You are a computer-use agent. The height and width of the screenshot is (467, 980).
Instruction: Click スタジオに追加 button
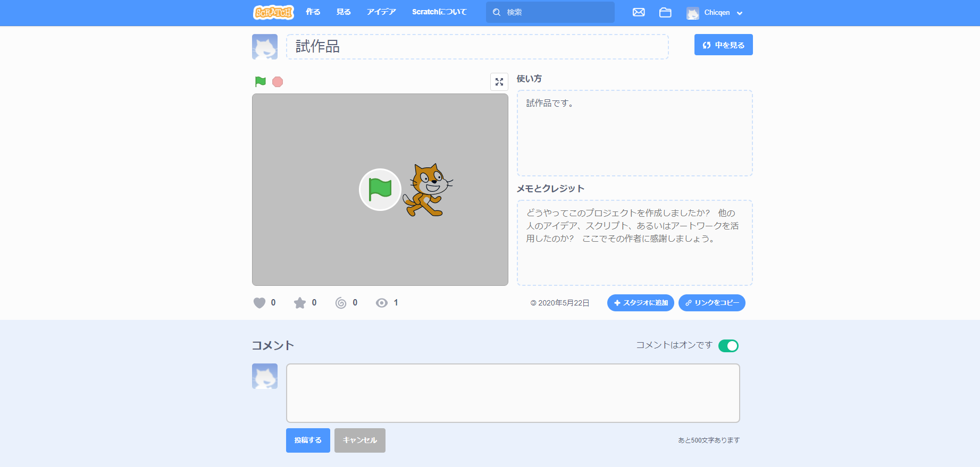pyautogui.click(x=641, y=303)
